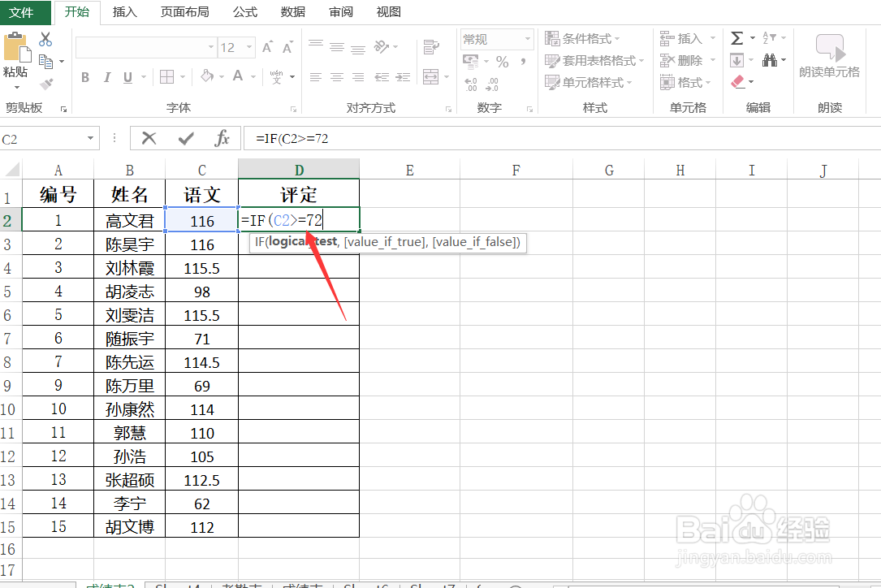Click the Bottom Align icon
This screenshot has height=588, width=881.
358,49
